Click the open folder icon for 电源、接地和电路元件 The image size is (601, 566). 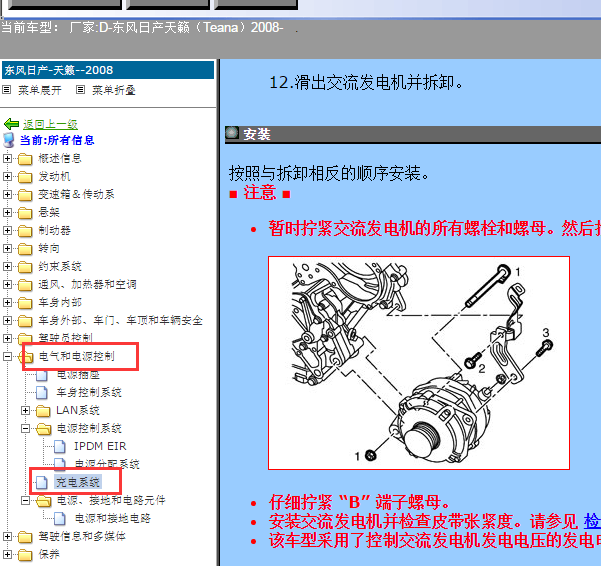(x=43, y=501)
